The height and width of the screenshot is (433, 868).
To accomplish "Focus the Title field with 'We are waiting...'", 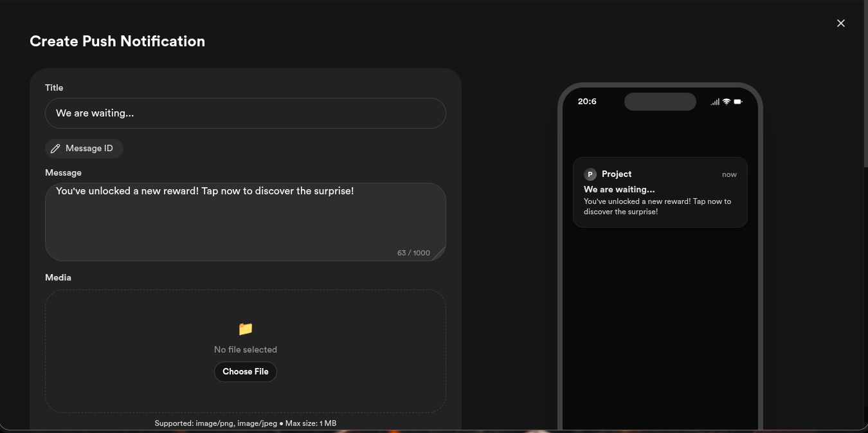I will pyautogui.click(x=245, y=113).
